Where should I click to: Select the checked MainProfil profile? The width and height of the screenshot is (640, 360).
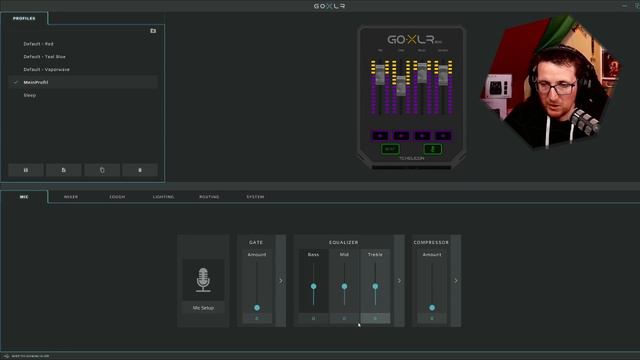tap(83, 82)
